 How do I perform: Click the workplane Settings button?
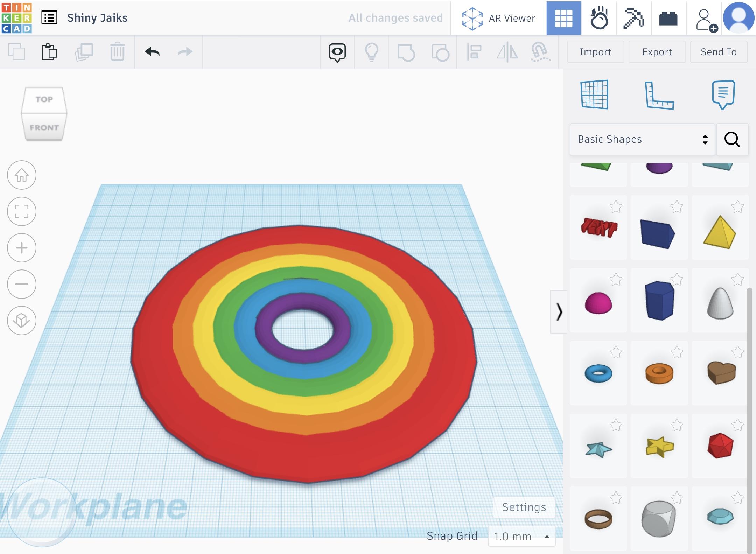524,507
